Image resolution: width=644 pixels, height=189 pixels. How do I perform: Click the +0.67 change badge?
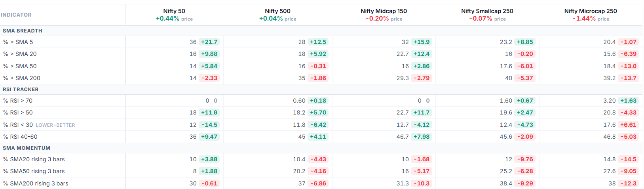tap(524, 101)
